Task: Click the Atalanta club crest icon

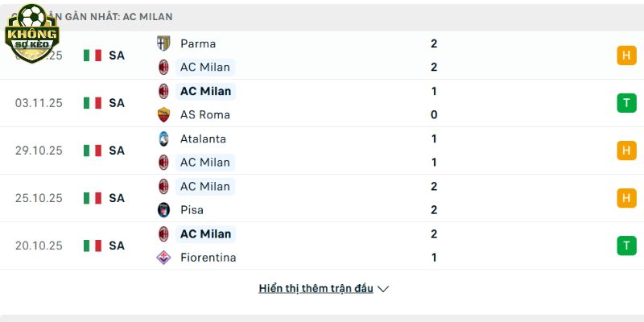Action: point(163,138)
